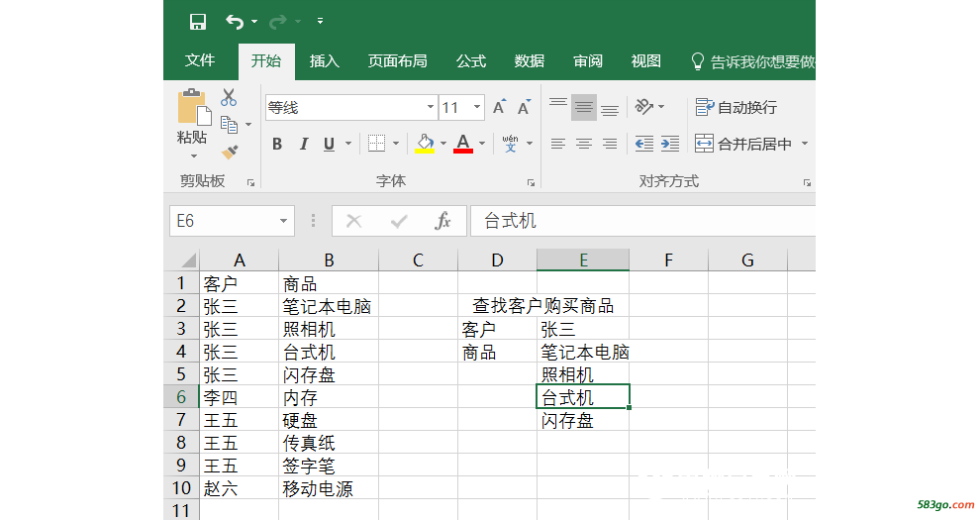Image resolution: width=980 pixels, height=520 pixels.
Task: Toggle Middle Align icon
Action: tap(584, 108)
